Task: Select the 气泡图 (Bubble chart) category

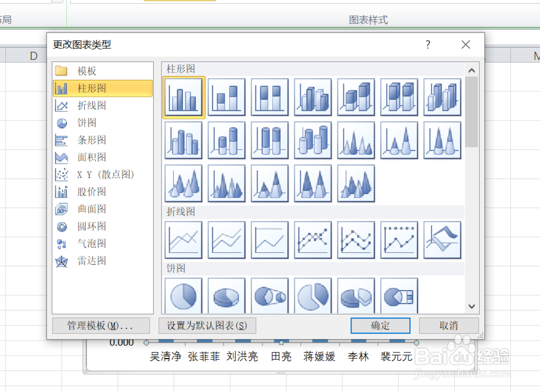Action: (x=86, y=244)
